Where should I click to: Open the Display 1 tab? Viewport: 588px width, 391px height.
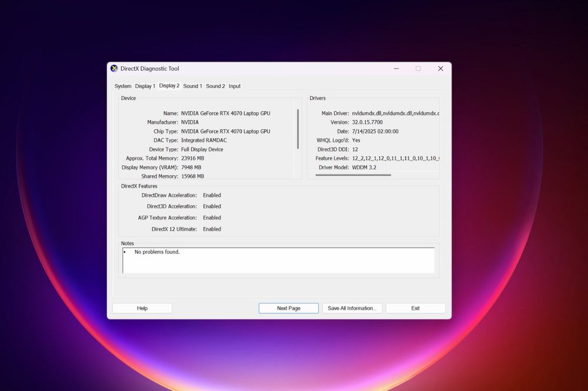point(145,86)
